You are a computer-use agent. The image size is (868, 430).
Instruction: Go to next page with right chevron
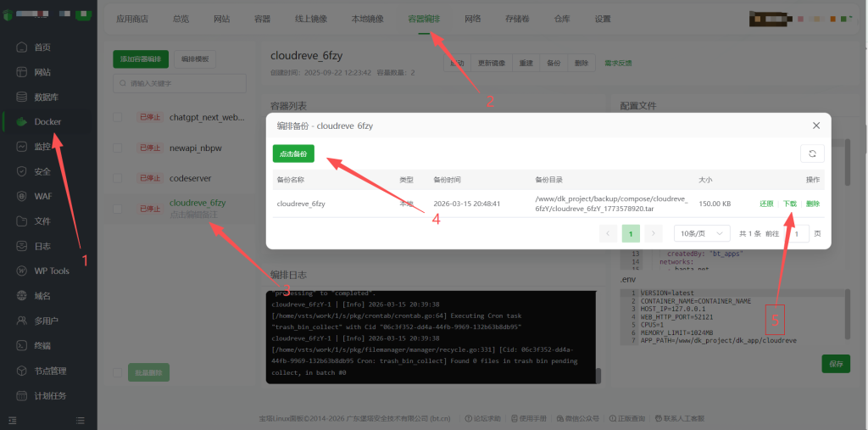pos(653,233)
